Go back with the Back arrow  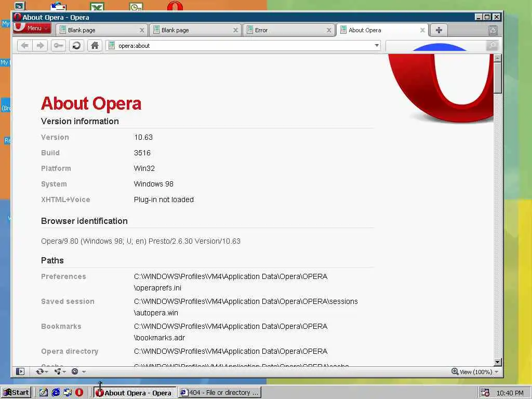pyautogui.click(x=25, y=46)
